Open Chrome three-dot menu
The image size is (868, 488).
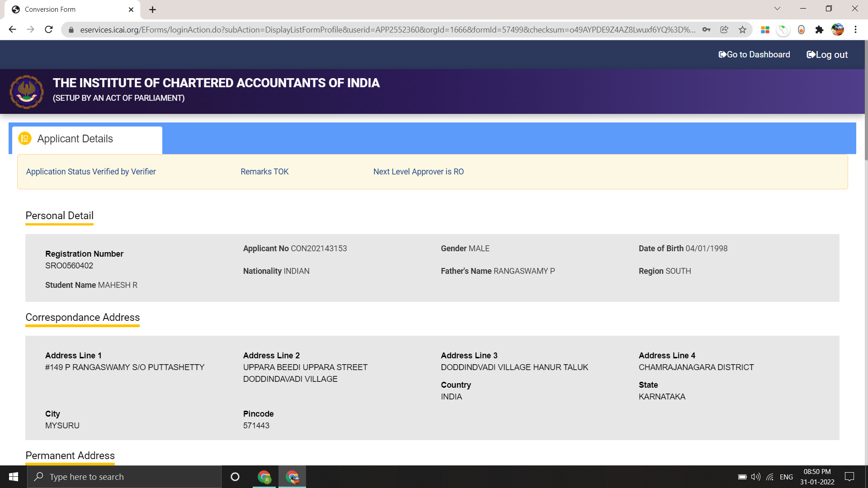(855, 29)
